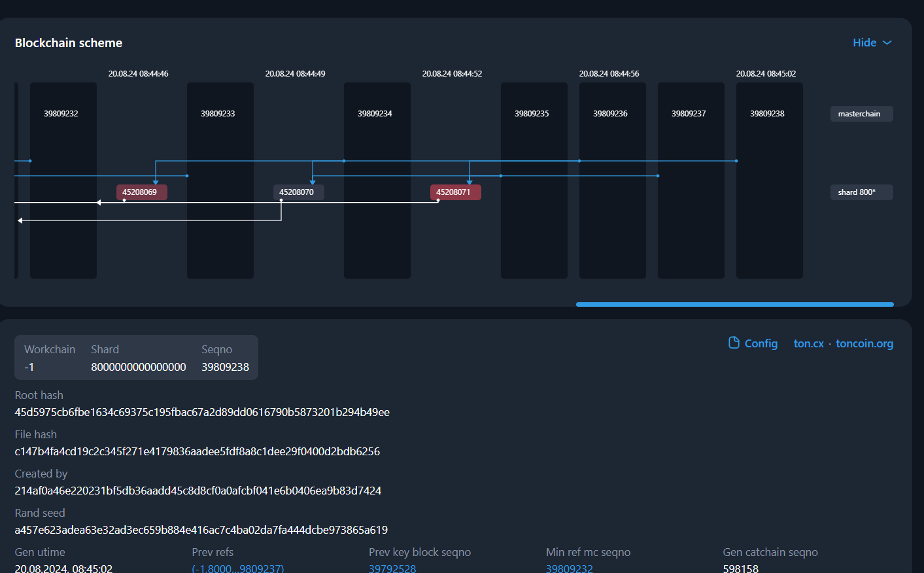Select masterchain block 39809237
Screen dimensions: 924x573
pos(691,181)
